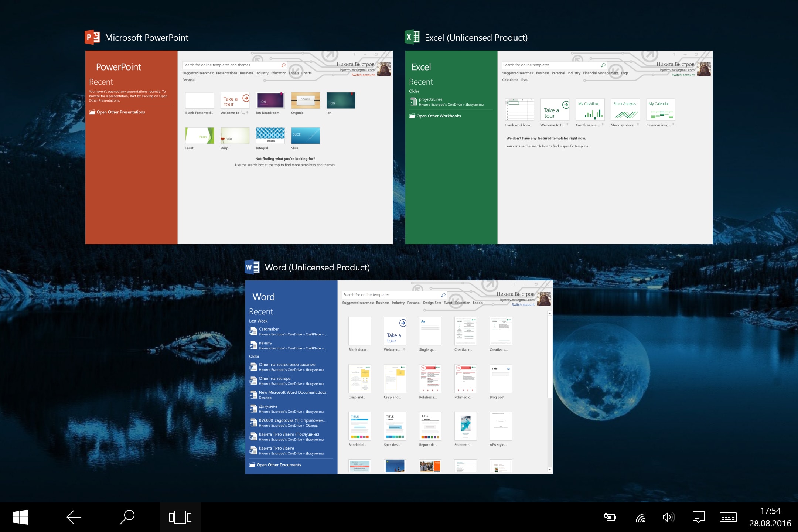
Task: Tap the taskbar back arrow
Action: coord(74,517)
